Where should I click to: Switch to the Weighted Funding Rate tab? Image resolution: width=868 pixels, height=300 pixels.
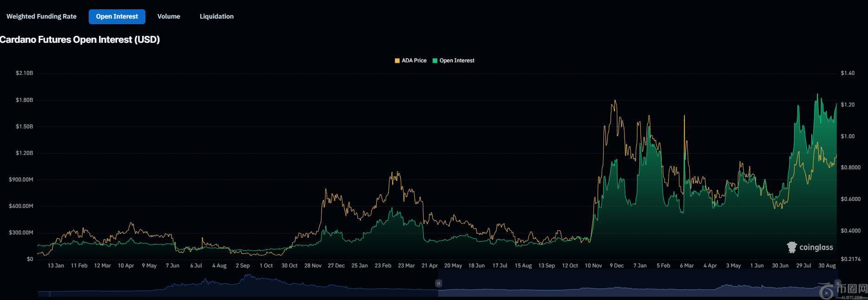pos(41,16)
